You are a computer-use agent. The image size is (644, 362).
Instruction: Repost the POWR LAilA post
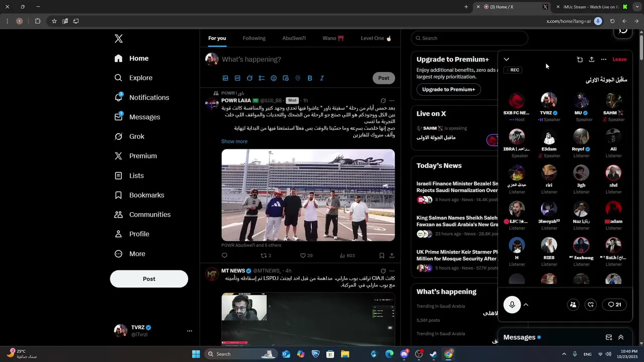pos(266,255)
